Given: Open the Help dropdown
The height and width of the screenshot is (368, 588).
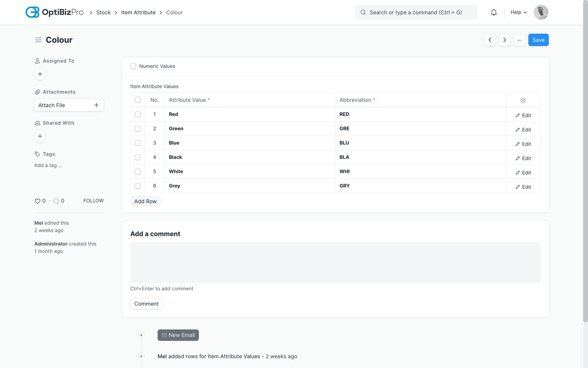Looking at the screenshot, I should tap(518, 12).
